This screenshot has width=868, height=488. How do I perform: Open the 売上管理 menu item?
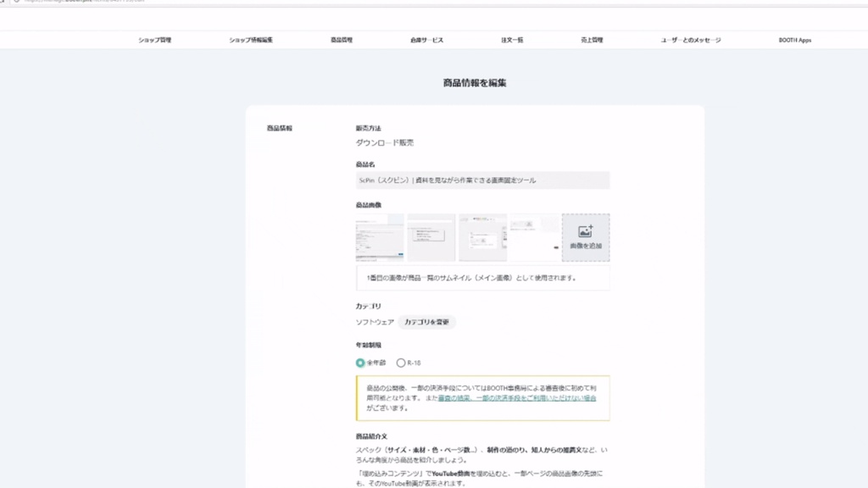tap(592, 40)
